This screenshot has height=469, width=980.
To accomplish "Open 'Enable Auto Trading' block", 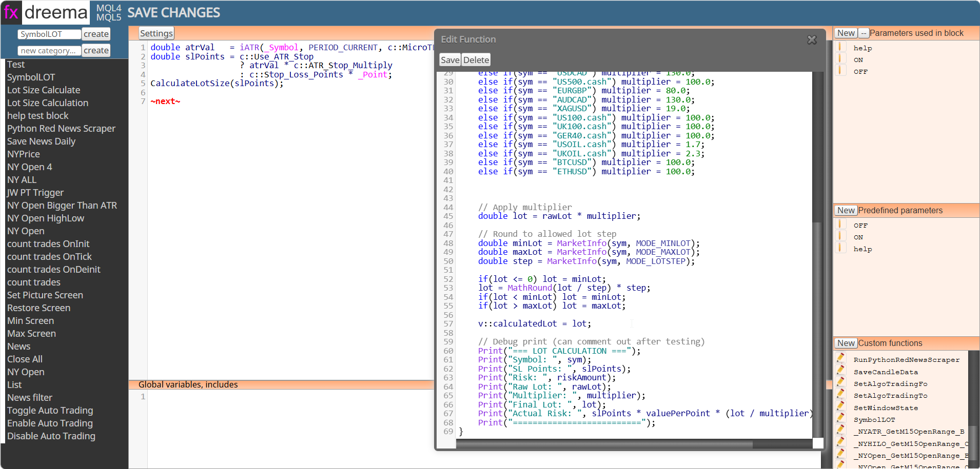I will [50, 423].
